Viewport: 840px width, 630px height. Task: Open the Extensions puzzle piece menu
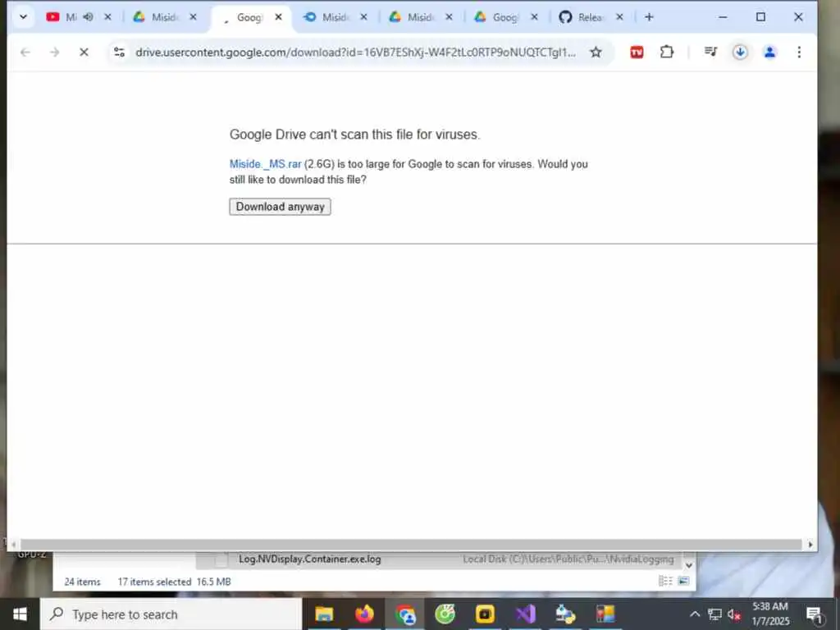[666, 52]
